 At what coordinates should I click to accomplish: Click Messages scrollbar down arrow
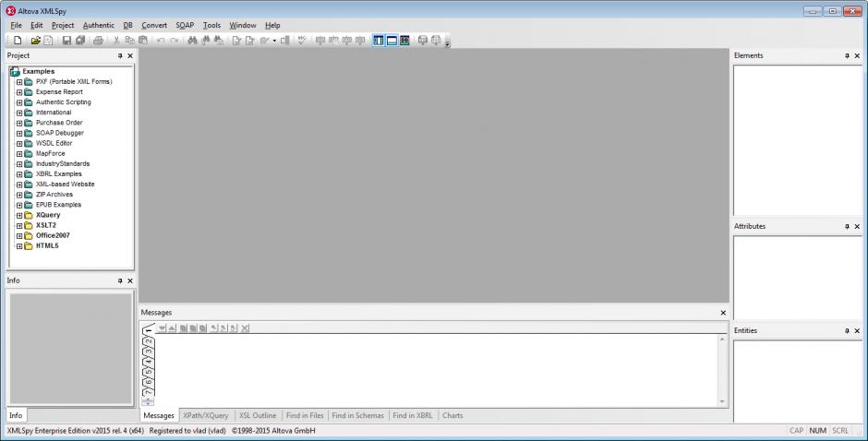click(x=722, y=401)
